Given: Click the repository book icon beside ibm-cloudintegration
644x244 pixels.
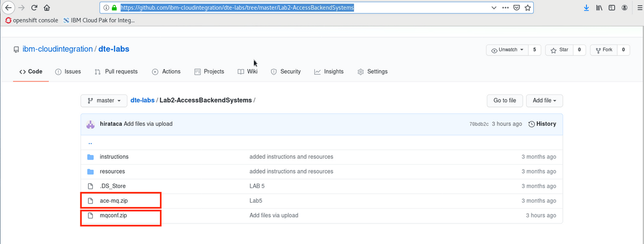Looking at the screenshot, I should pos(16,50).
